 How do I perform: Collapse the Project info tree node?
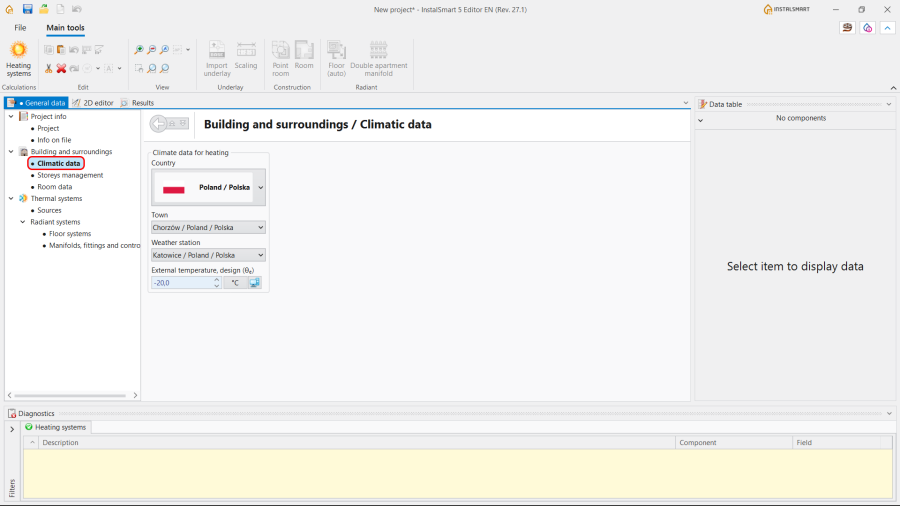click(x=11, y=116)
